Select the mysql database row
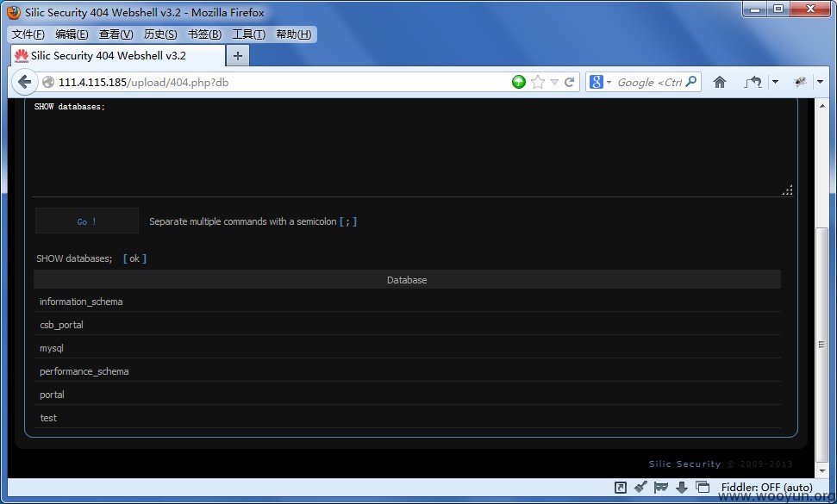This screenshot has width=837, height=504. (407, 348)
